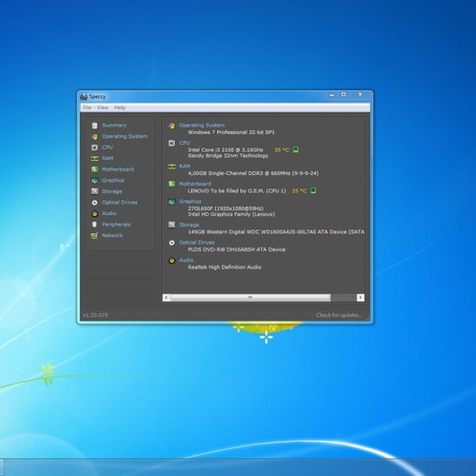476x476 pixels.
Task: Open the File menu
Action: [x=87, y=108]
